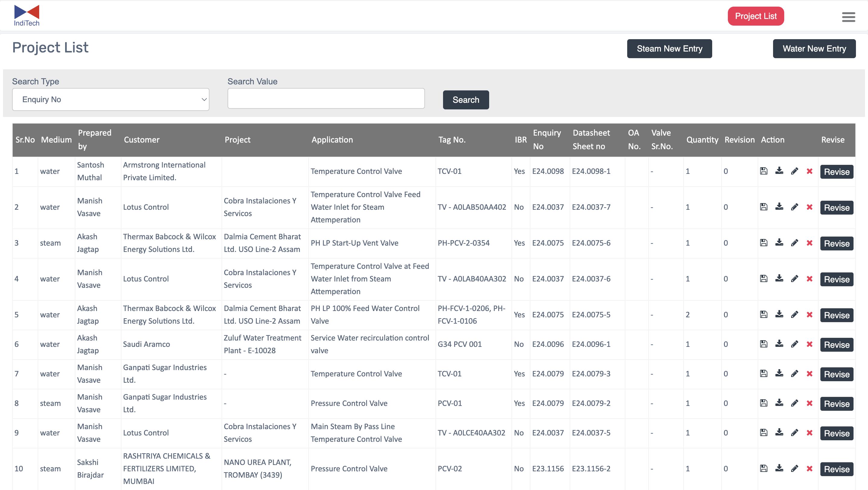Download datasheet E24.0079-2
The height and width of the screenshot is (490, 868).
[779, 403]
